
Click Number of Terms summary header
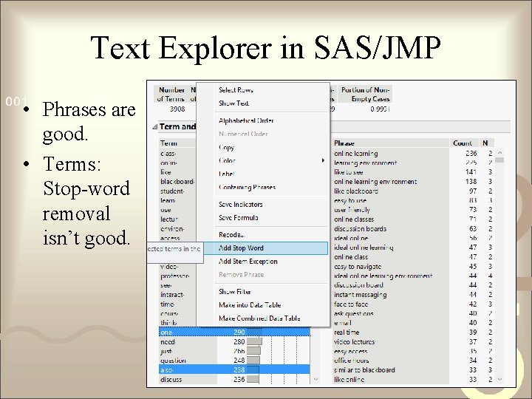tap(171, 95)
